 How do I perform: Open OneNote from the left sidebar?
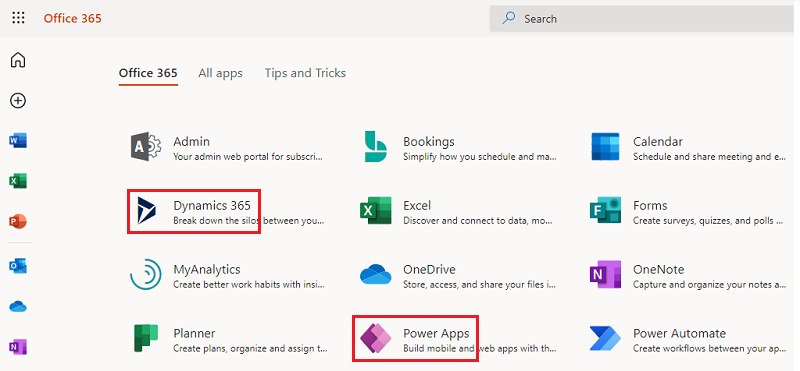coord(18,347)
